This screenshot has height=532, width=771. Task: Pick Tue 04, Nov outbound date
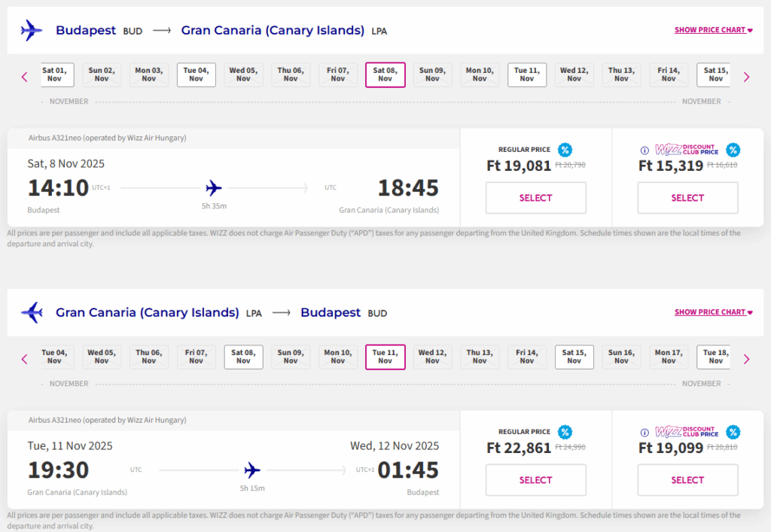click(196, 74)
